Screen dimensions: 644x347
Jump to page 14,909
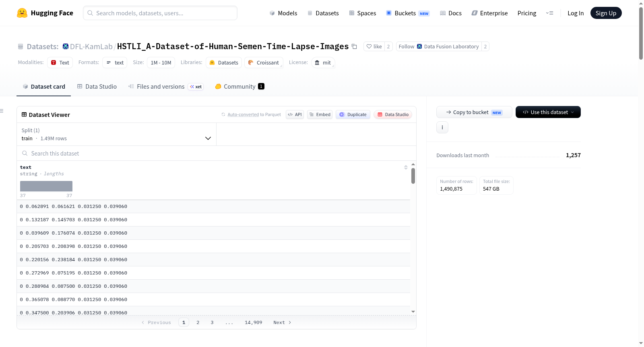[254, 322]
